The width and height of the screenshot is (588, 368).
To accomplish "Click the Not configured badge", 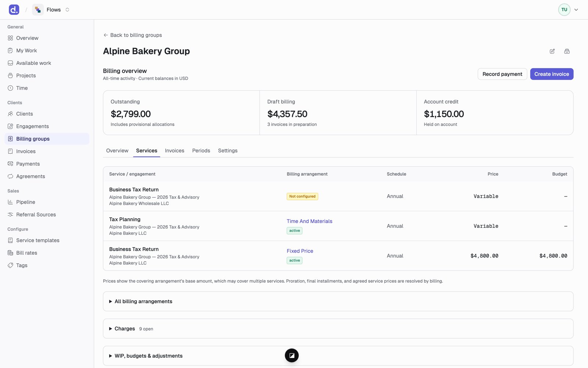I will coord(302,197).
